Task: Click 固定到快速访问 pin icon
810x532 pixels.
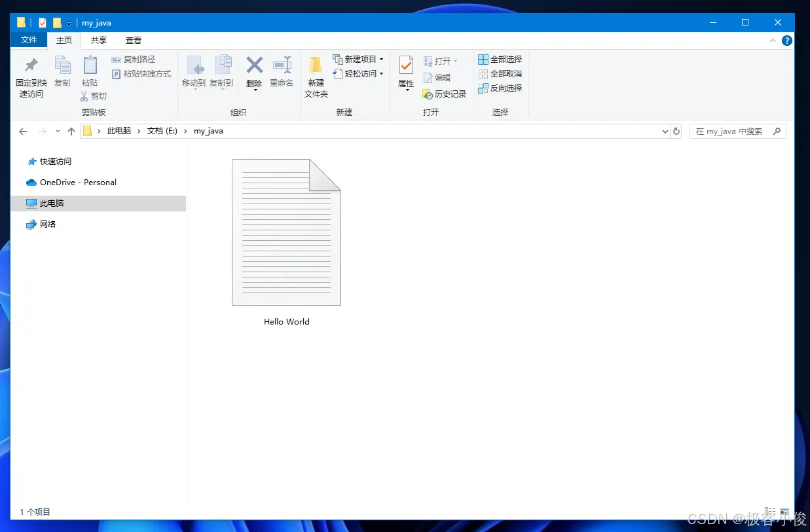Action: coord(31,65)
